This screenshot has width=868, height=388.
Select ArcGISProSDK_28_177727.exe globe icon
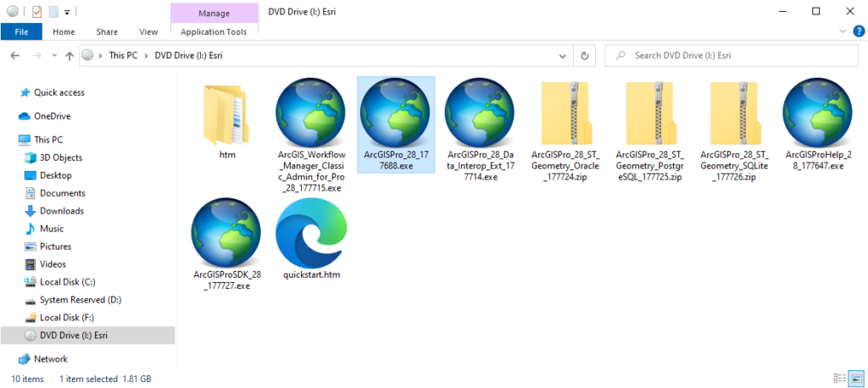(225, 232)
